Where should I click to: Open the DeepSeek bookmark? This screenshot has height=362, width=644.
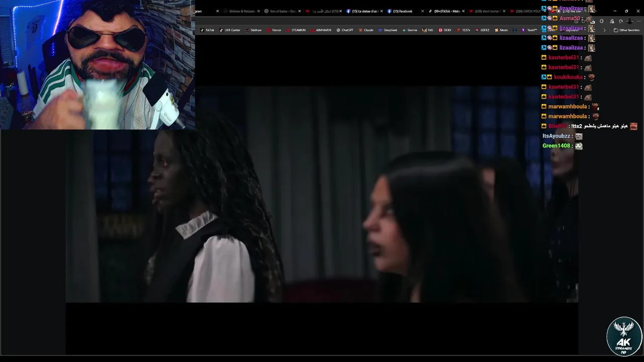point(387,30)
